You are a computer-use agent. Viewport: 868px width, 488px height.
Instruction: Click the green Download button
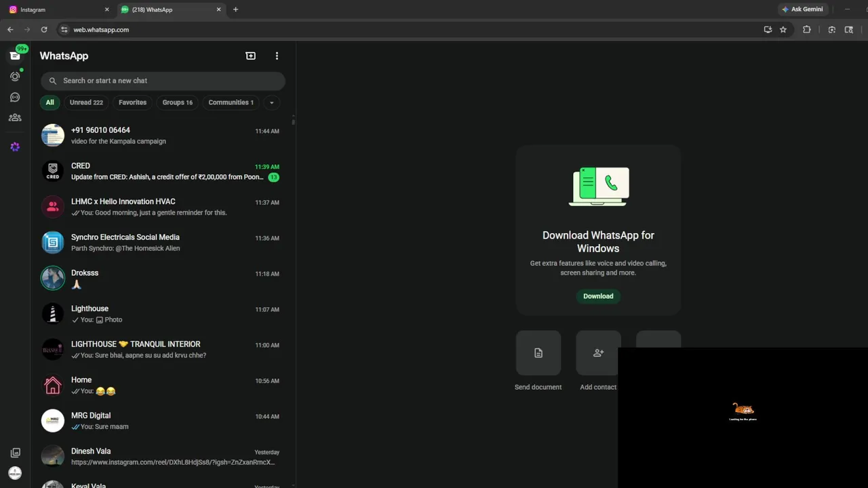pyautogui.click(x=598, y=296)
